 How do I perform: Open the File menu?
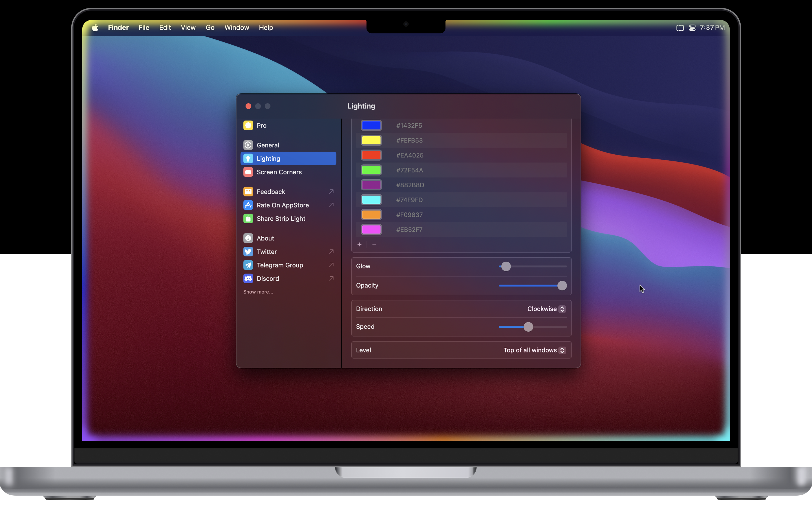pos(144,28)
